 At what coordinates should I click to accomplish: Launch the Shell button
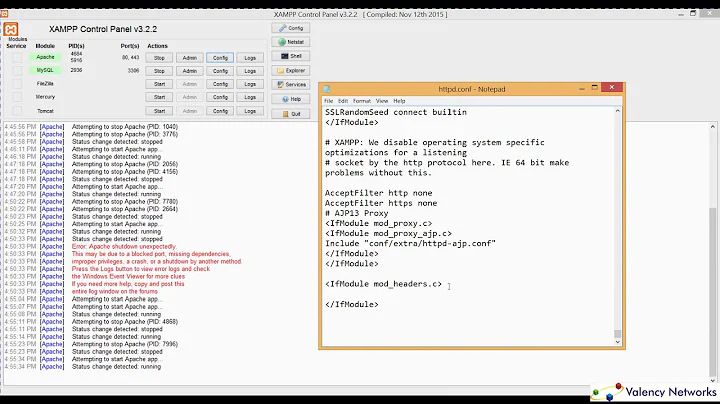(x=291, y=56)
